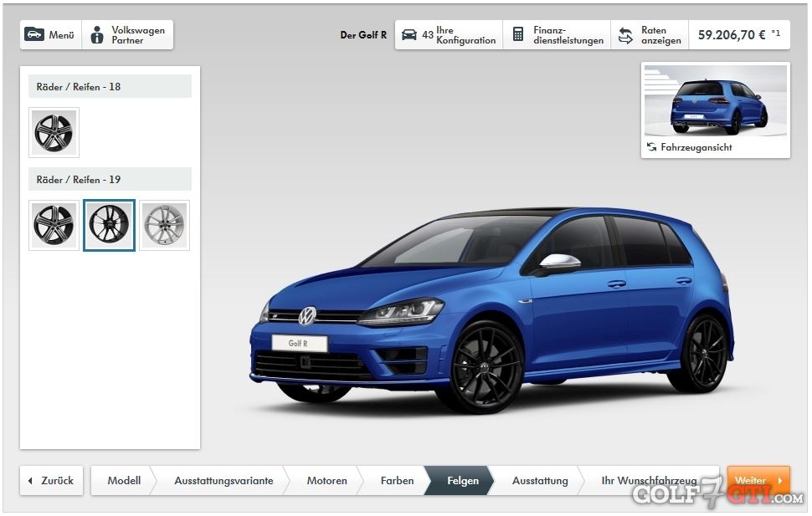Click the Fahrzeugansicht rotate icon
This screenshot has height=516, width=812.
click(x=651, y=147)
